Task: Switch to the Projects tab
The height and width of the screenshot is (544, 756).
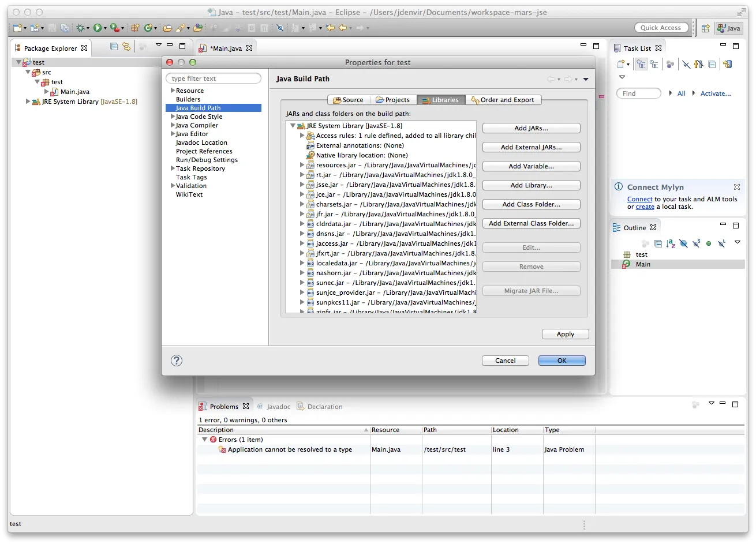Action: pos(392,100)
